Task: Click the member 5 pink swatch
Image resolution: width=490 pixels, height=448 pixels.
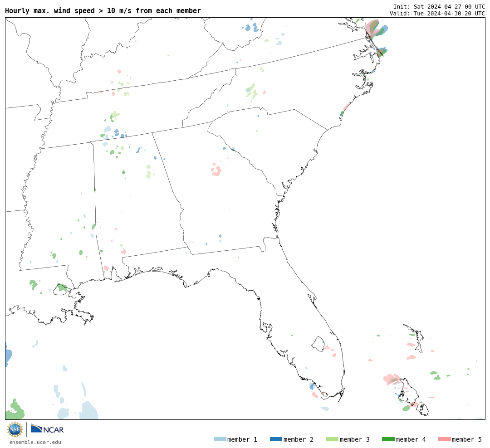Action: [x=444, y=439]
